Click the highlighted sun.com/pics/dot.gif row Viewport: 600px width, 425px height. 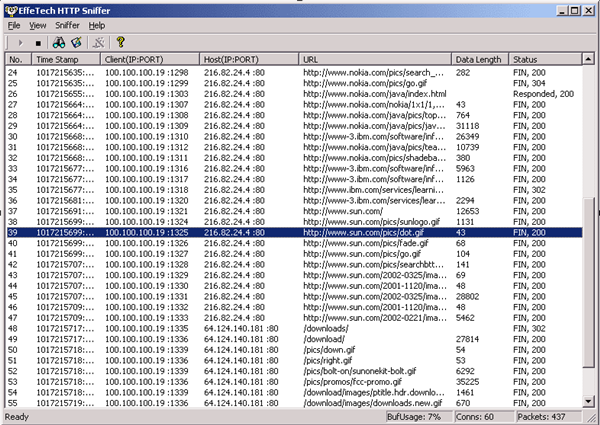tap(295, 233)
